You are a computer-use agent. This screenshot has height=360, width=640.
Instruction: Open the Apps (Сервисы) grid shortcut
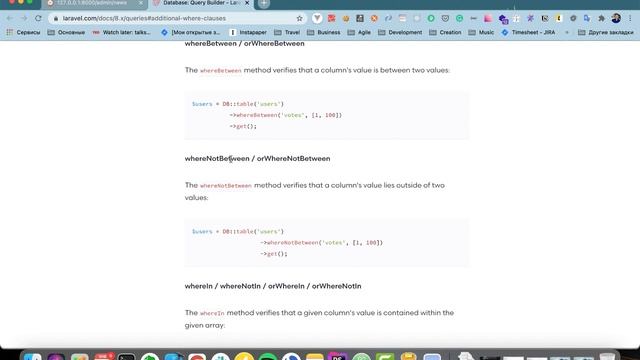coord(23,32)
